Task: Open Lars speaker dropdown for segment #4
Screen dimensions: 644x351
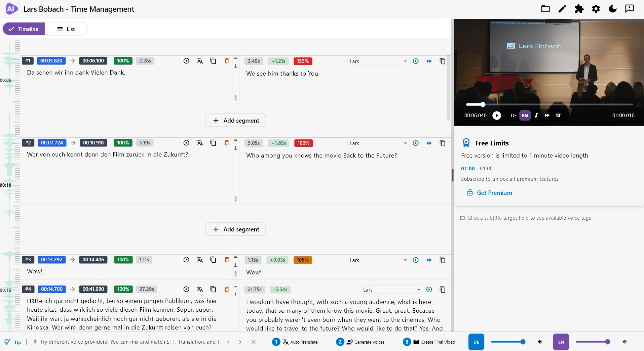Action: point(391,290)
